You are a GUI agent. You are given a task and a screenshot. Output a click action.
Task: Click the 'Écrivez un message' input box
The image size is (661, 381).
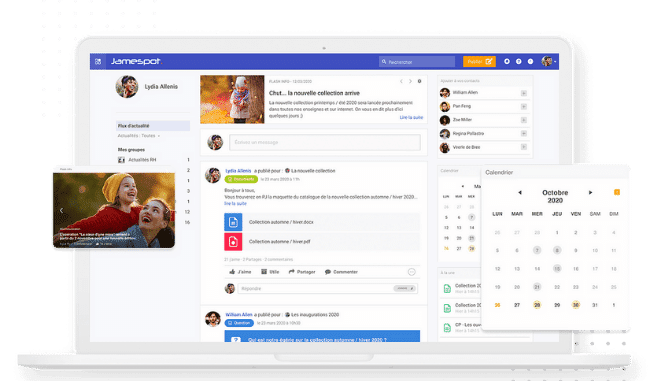[x=325, y=142]
